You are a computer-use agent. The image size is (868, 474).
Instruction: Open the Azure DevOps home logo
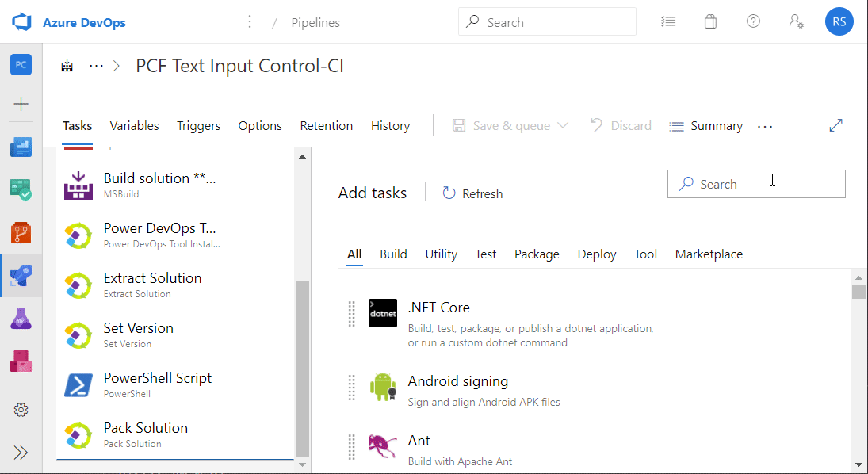click(x=21, y=22)
